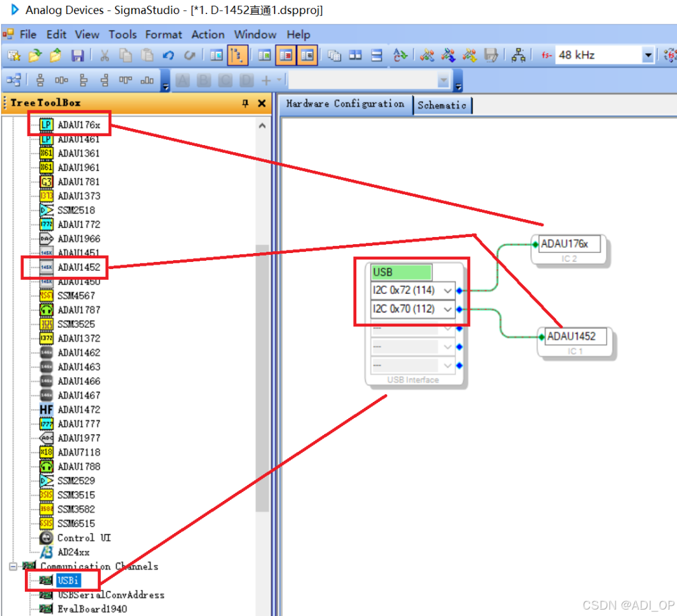
Task: Select USBi under Communication Channels
Action: tap(68, 581)
